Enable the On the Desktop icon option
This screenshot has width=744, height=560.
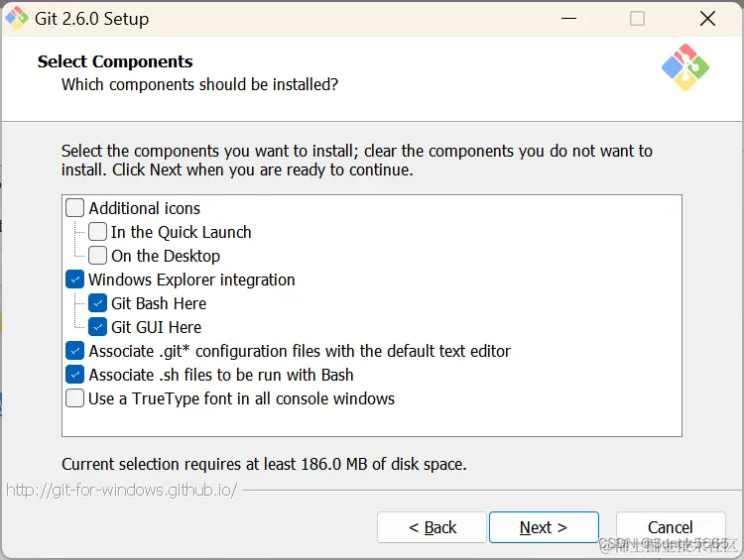pos(98,256)
